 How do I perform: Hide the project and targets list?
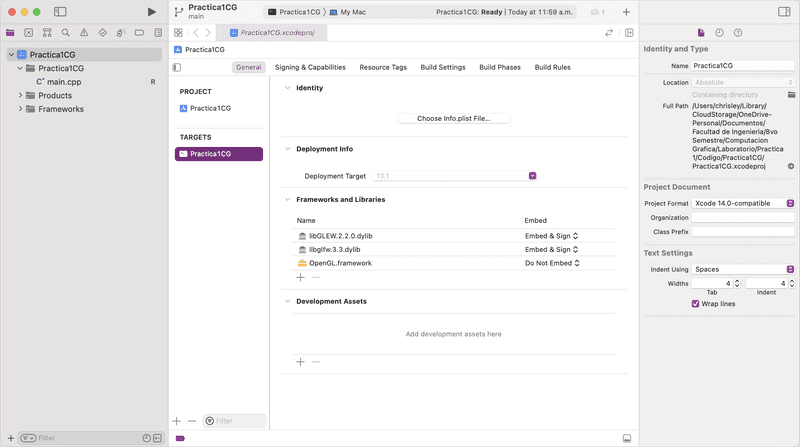(177, 67)
